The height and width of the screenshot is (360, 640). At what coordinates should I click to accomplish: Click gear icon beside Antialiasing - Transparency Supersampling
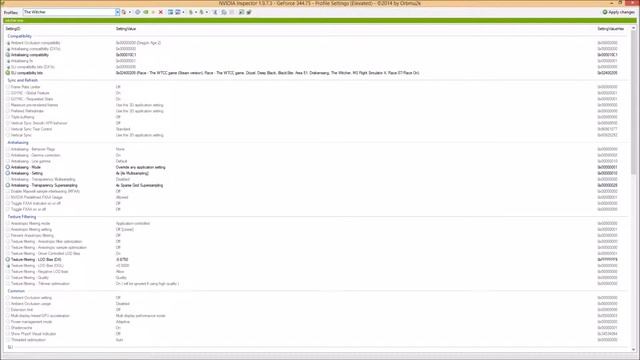(x=8, y=185)
